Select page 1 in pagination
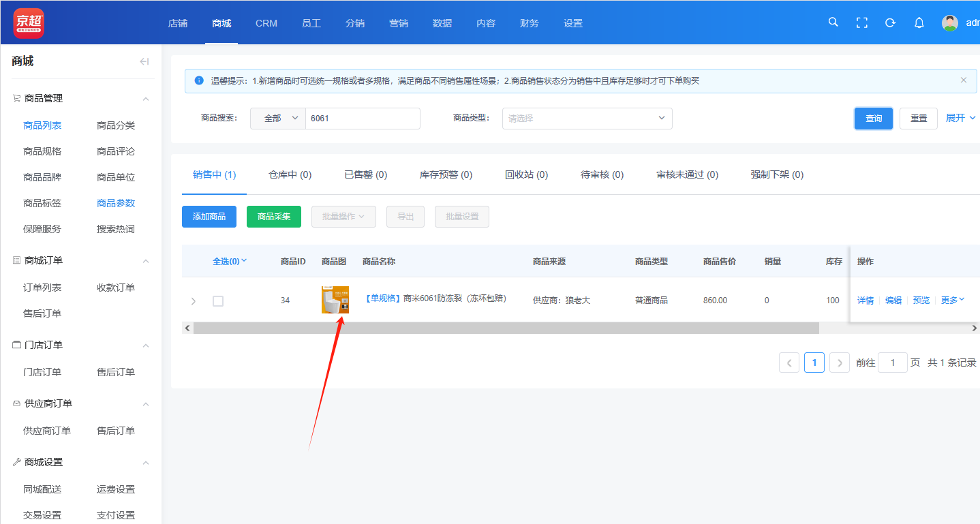Screen dimensions: 980x524 click(x=814, y=363)
